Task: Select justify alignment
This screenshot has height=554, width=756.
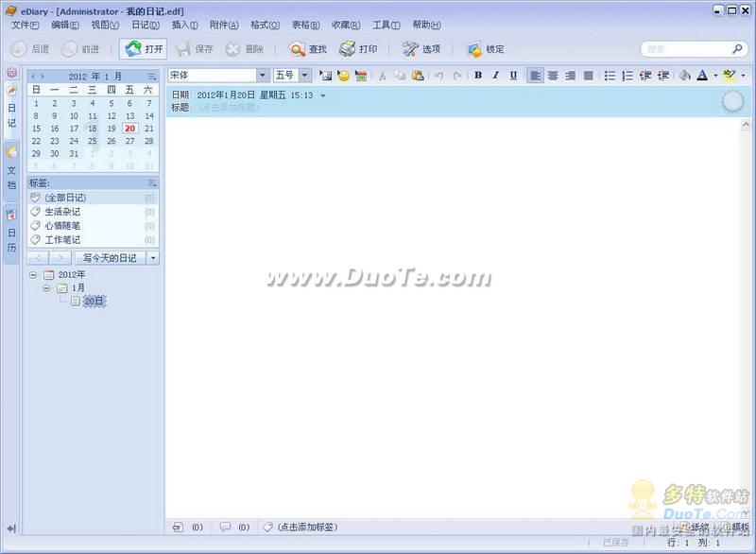Action: (588, 76)
